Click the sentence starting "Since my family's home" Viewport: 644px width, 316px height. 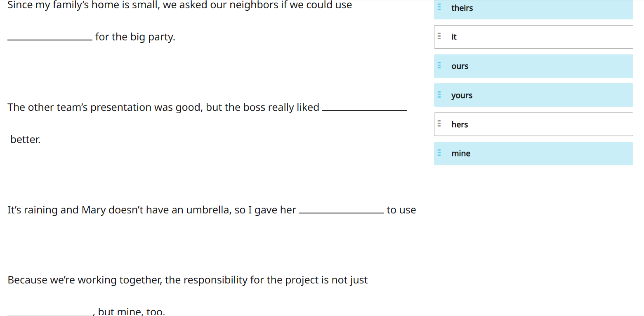click(x=179, y=5)
